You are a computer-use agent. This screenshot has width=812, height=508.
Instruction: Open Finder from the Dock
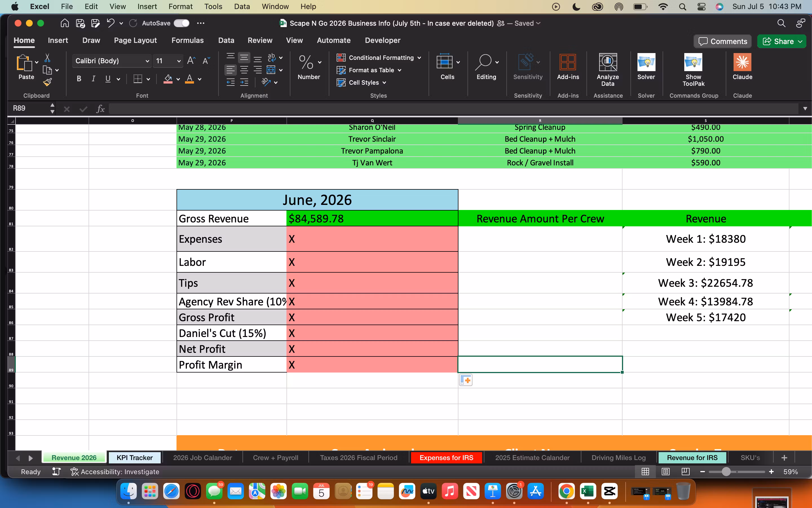[x=129, y=492]
